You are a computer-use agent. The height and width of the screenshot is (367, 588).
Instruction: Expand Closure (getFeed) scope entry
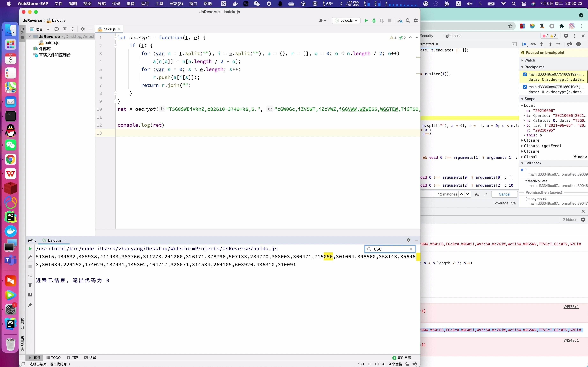point(522,146)
